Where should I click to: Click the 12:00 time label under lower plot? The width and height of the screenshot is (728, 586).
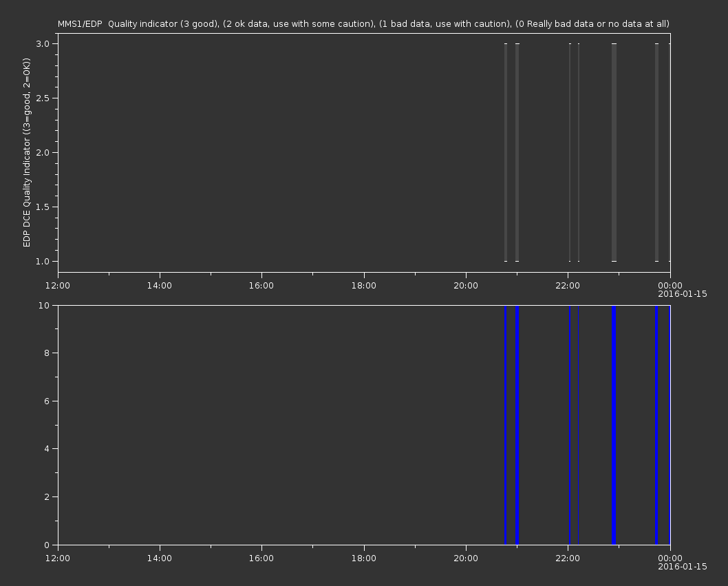pos(58,558)
